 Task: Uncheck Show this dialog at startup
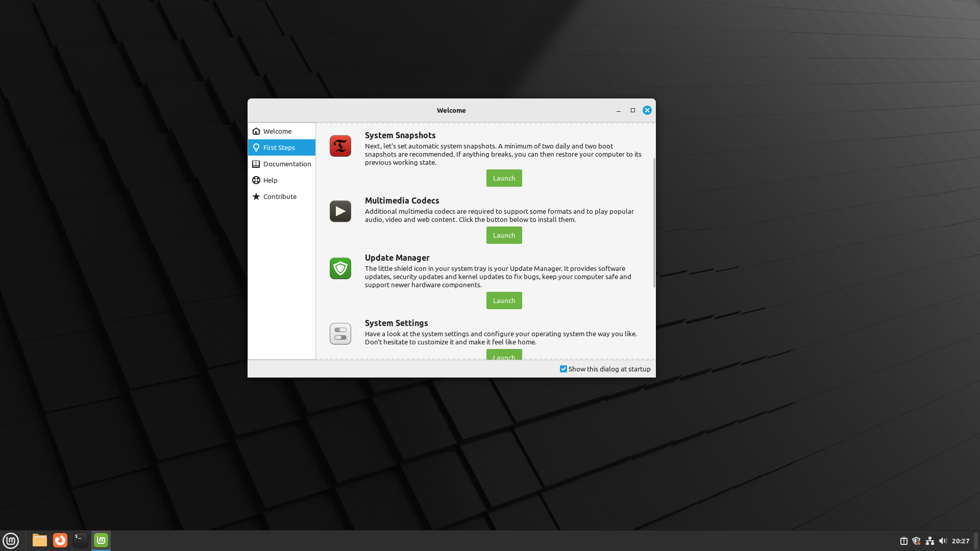click(563, 369)
